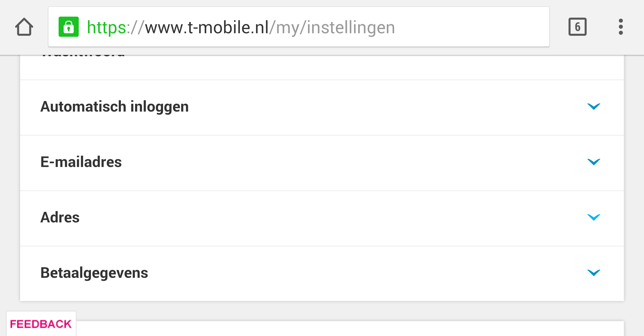Open the Automatisch inloggen section title

pos(114,107)
